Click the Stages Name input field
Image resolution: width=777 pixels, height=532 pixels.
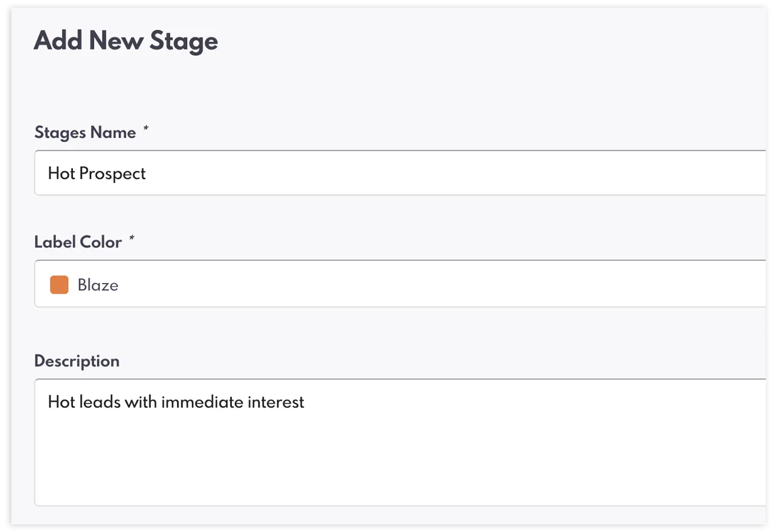click(400, 173)
